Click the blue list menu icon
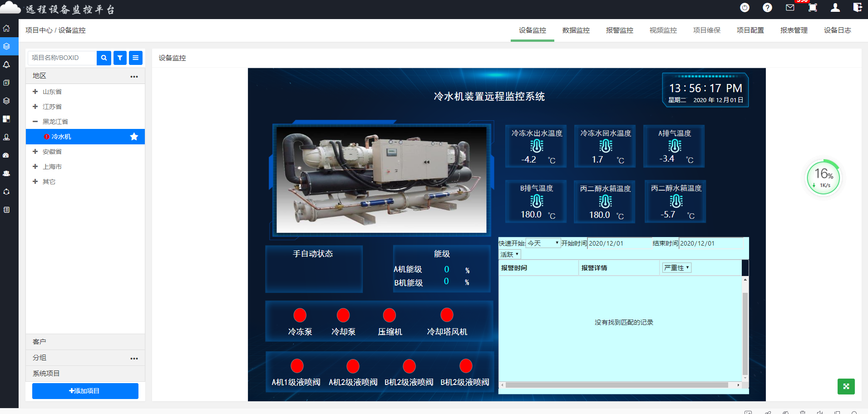Image resolution: width=868 pixels, height=414 pixels. [x=135, y=58]
